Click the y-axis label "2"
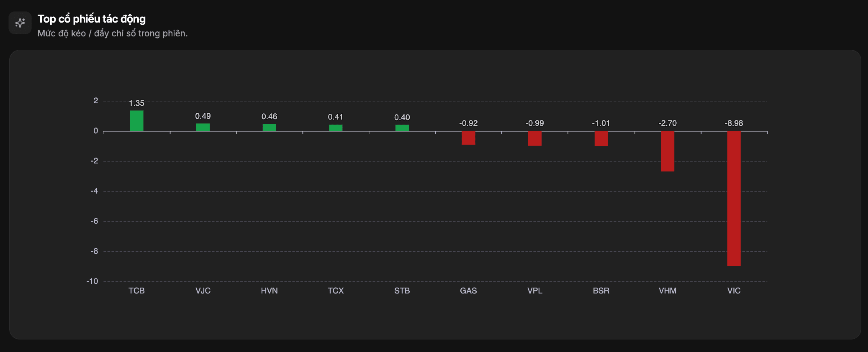The width and height of the screenshot is (868, 352). click(96, 101)
